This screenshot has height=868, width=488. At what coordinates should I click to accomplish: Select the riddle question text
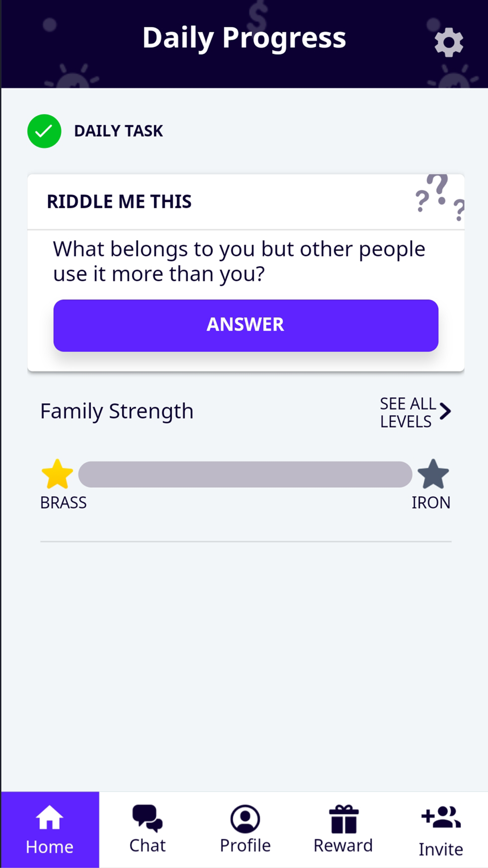coord(239,262)
